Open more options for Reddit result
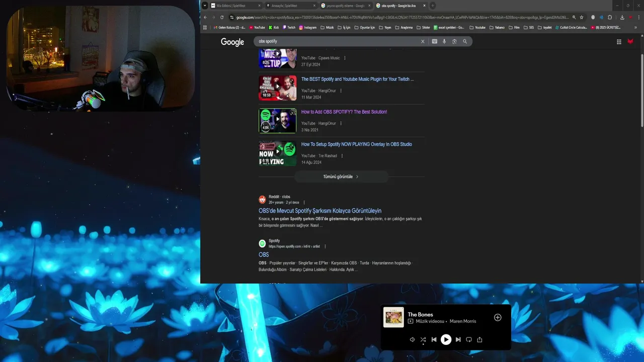 coord(304,203)
